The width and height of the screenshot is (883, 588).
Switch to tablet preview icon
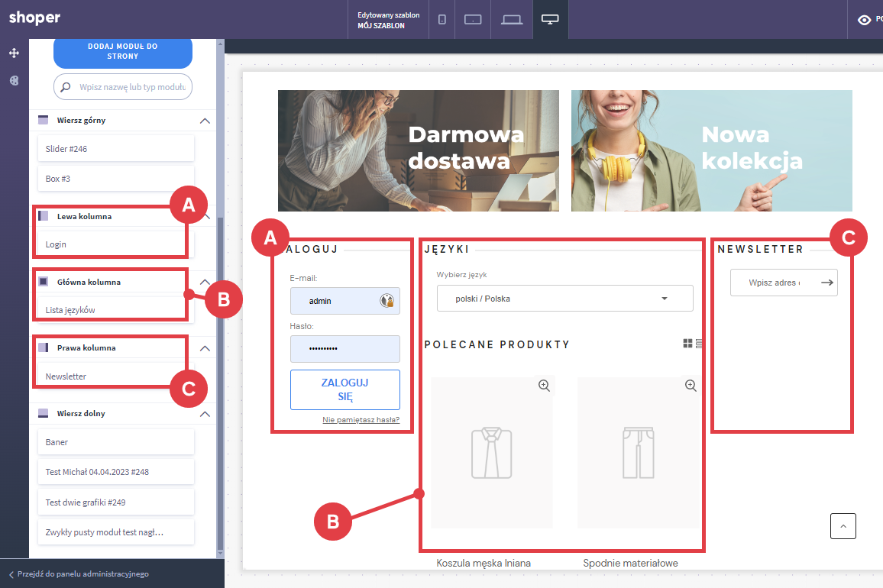pos(473,19)
